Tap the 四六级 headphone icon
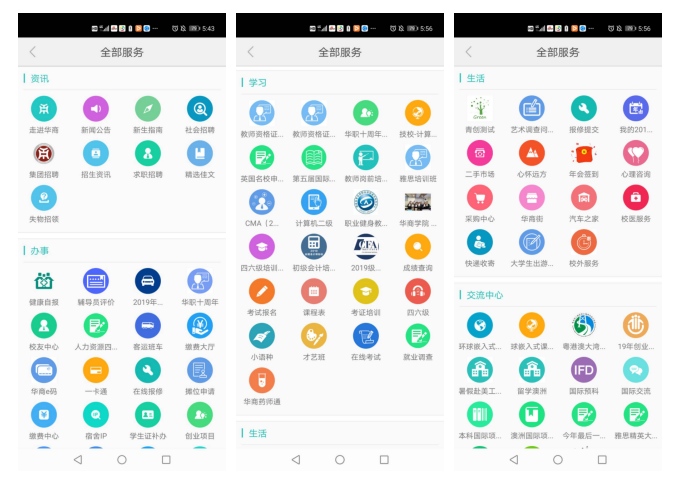Screen dimensions: 677x480 click(x=418, y=291)
